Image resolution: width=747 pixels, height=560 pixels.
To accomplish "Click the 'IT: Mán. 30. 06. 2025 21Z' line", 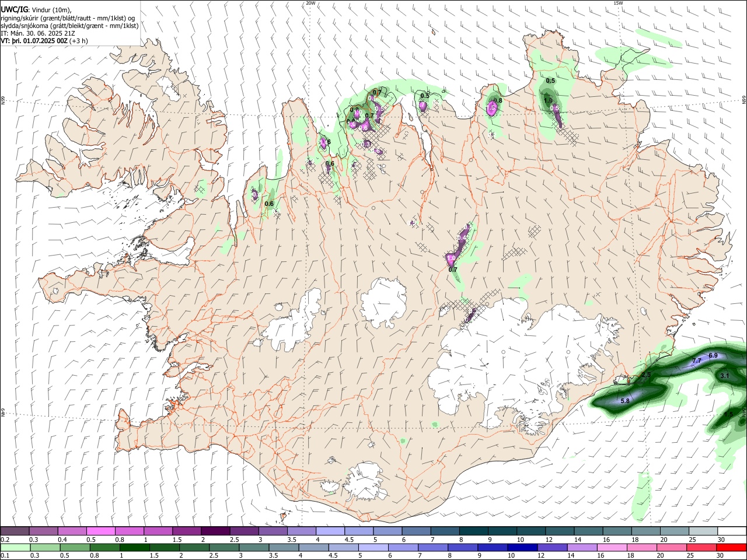I will coord(38,33).
